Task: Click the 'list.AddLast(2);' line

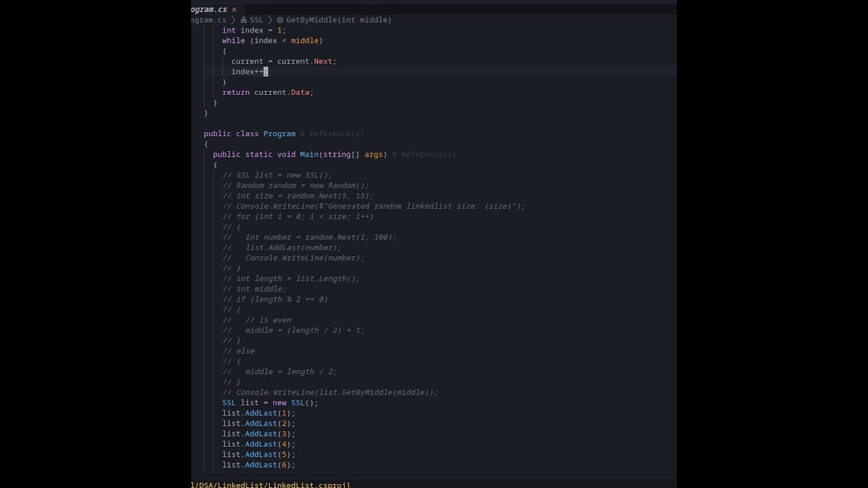Action: pyautogui.click(x=258, y=424)
